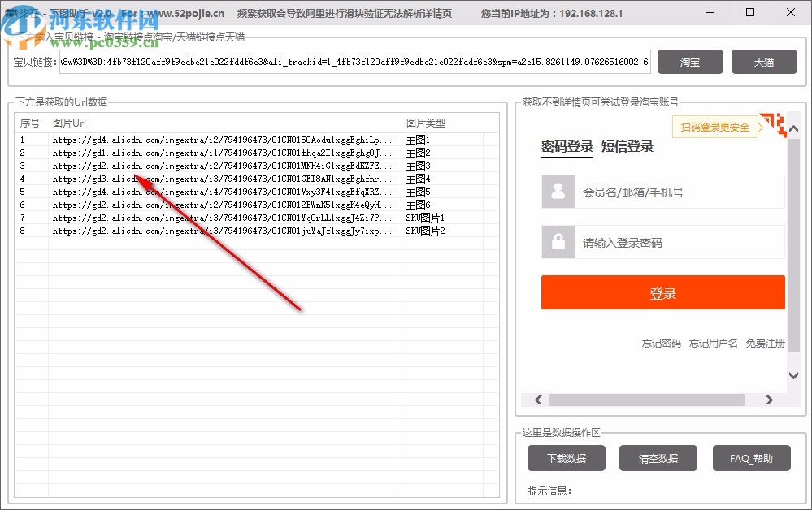The height and width of the screenshot is (510, 812).
Task: Click the app logo in the title bar
Action: pos(10,11)
